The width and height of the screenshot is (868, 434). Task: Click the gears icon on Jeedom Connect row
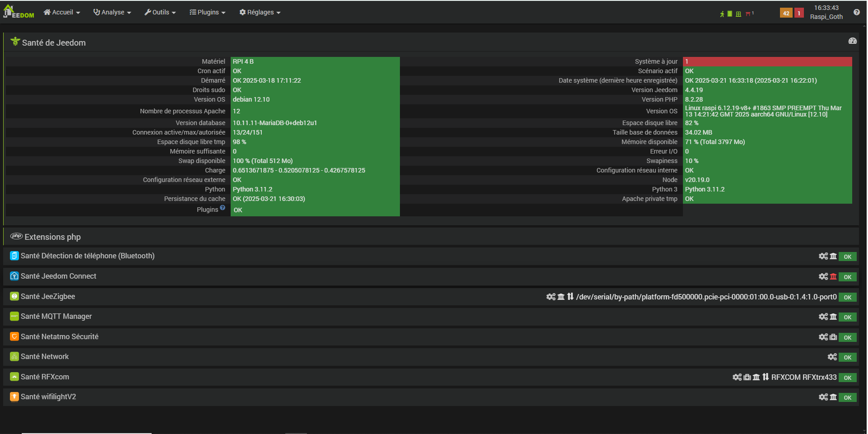click(x=823, y=277)
